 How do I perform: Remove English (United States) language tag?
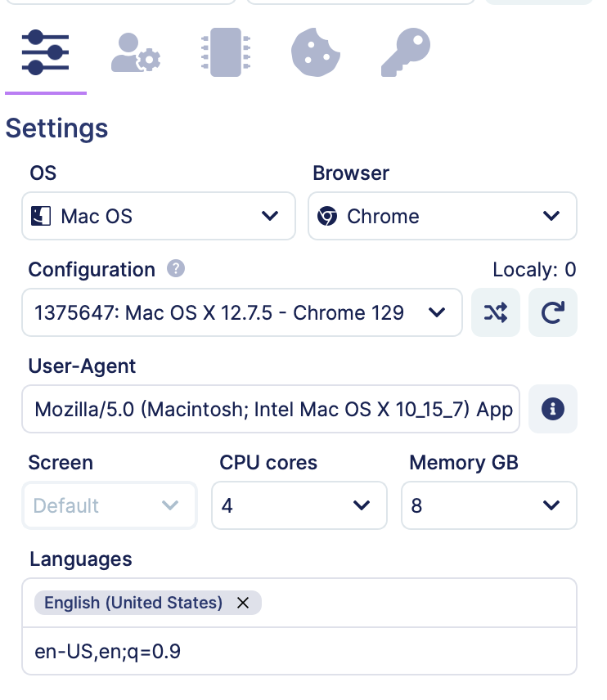coord(242,603)
